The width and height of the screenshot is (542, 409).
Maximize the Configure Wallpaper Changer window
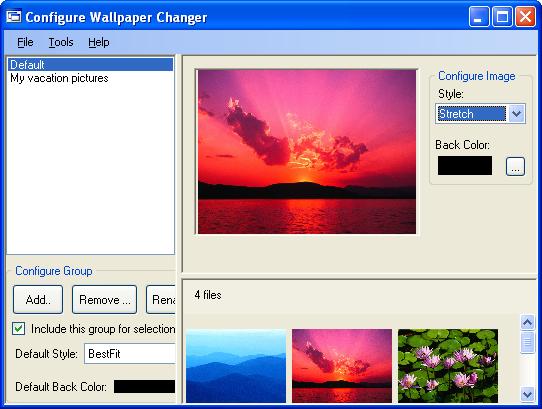(502, 16)
